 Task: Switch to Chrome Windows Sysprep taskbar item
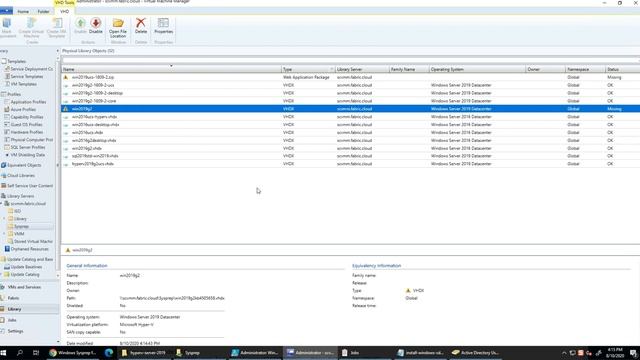(x=73, y=353)
